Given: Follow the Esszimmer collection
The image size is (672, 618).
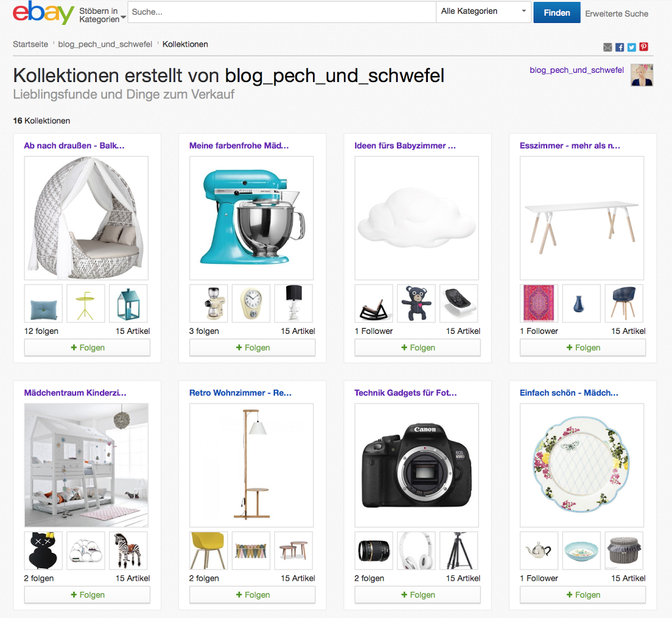Looking at the screenshot, I should [583, 348].
